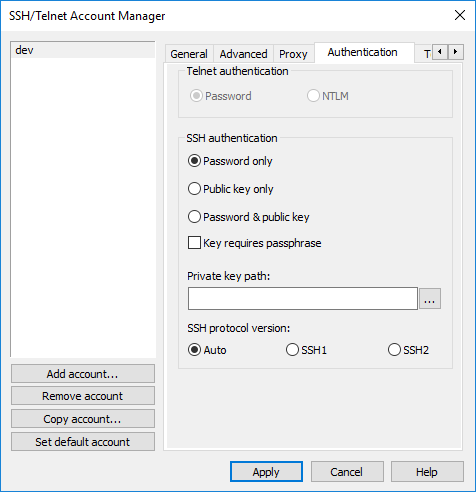476x492 pixels.
Task: Select Password only SSH authentication
Action: pos(230,161)
